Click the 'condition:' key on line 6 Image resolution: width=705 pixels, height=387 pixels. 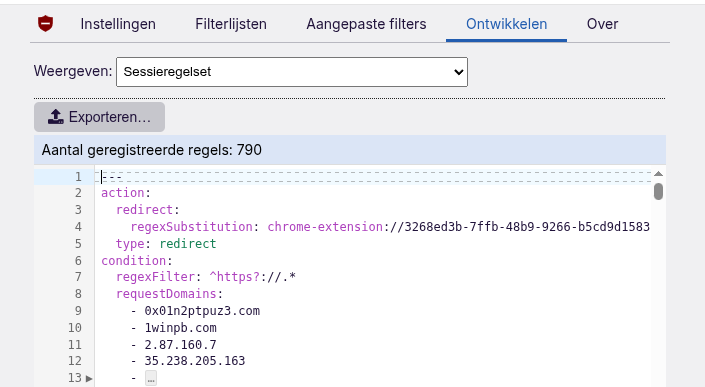coord(137,261)
